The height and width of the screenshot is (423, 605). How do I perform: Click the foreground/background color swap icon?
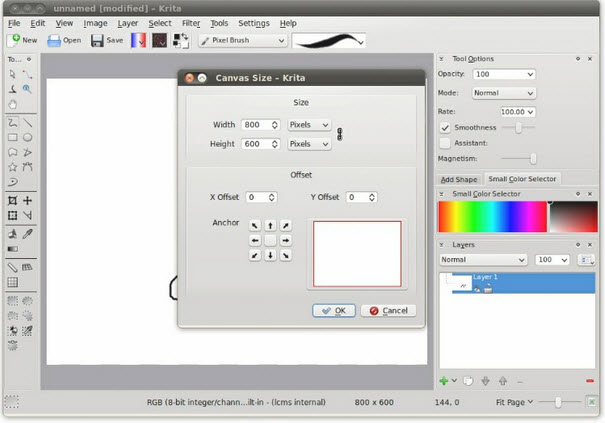pos(185,36)
